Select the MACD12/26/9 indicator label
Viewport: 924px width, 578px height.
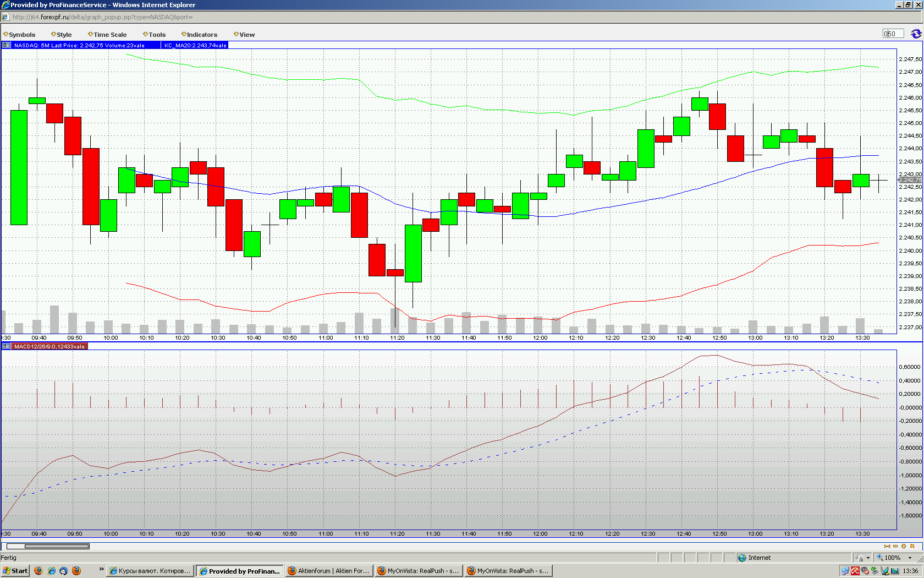50,346
